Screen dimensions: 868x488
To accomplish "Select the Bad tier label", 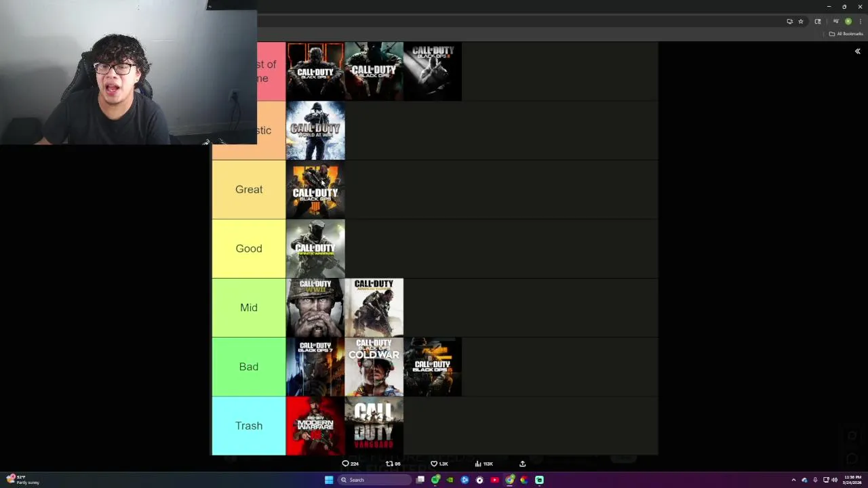I will click(x=249, y=367).
